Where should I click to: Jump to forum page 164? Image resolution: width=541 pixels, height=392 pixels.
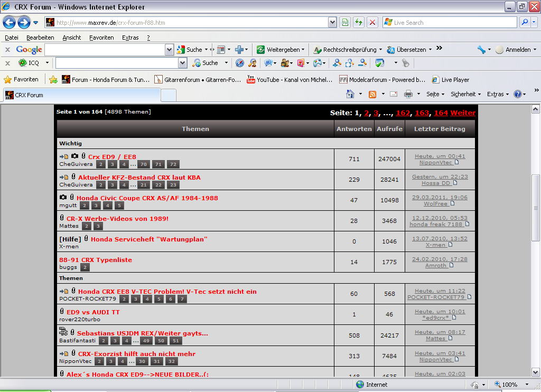(441, 113)
